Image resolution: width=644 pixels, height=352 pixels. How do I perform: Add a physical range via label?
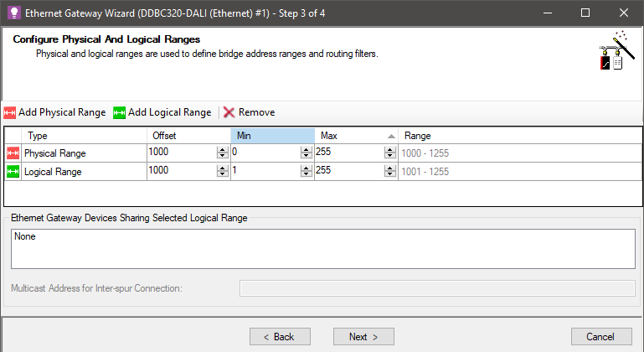[x=62, y=112]
